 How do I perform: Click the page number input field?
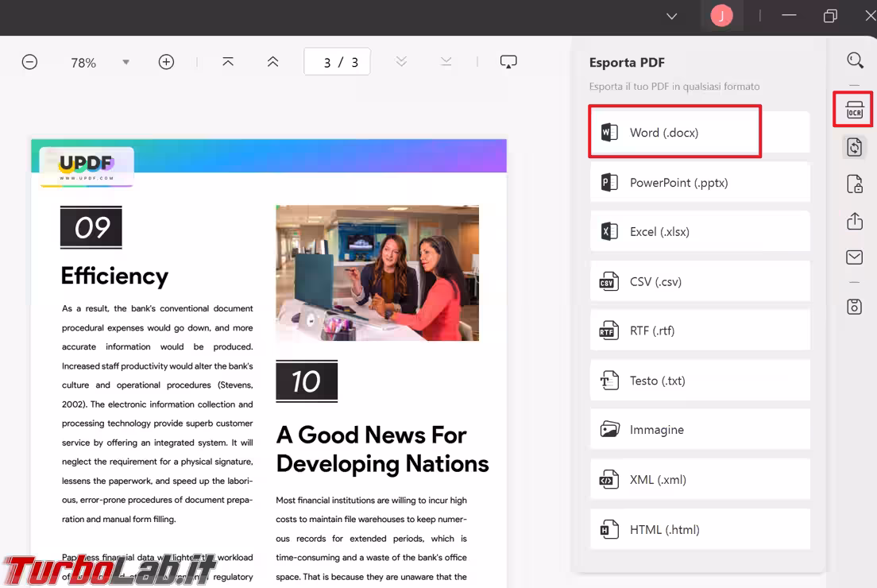[337, 62]
